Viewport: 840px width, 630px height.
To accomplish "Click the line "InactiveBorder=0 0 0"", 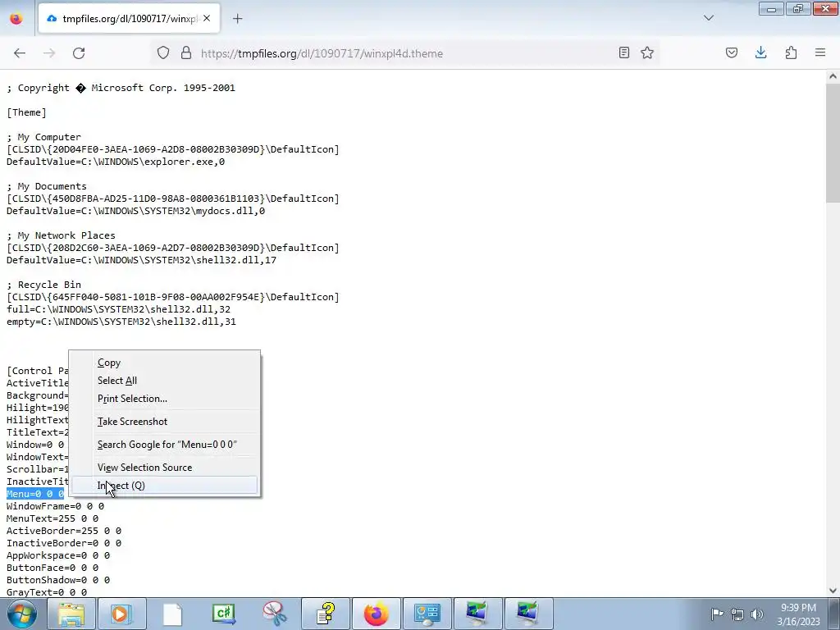I will pos(64,543).
